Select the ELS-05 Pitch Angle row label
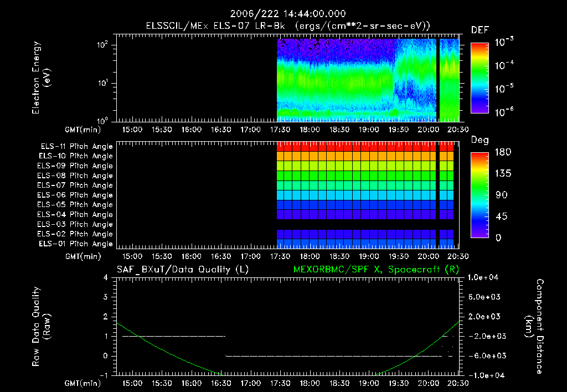567x392 pixels. click(x=75, y=205)
